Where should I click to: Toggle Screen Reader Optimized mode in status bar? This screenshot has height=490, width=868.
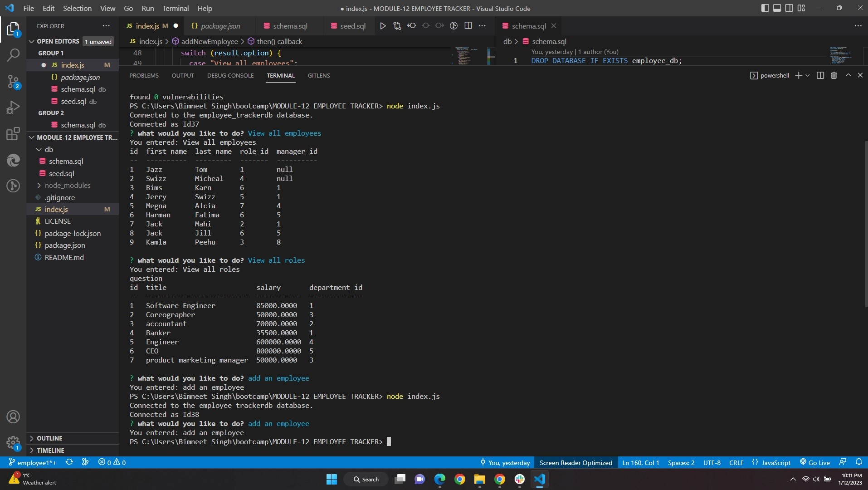(x=575, y=462)
